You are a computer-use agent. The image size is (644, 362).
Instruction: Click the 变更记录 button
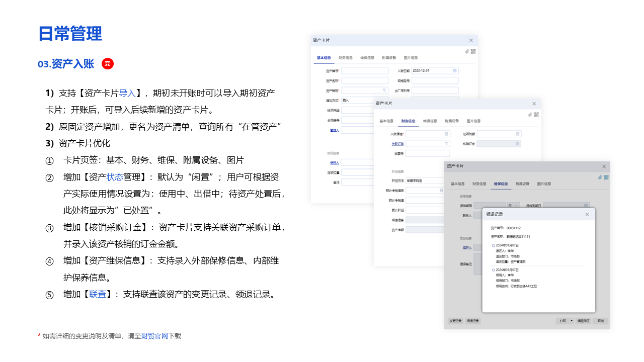click(x=455, y=321)
